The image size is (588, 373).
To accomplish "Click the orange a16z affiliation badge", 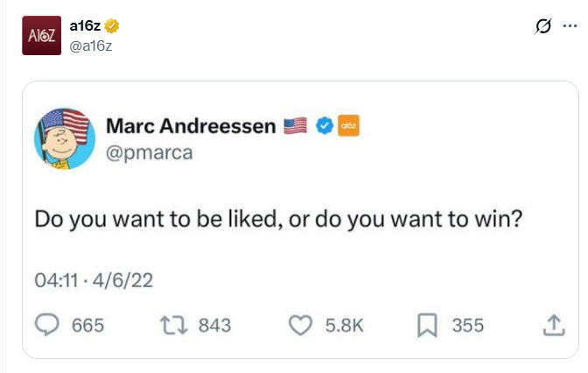I will pos(347,126).
